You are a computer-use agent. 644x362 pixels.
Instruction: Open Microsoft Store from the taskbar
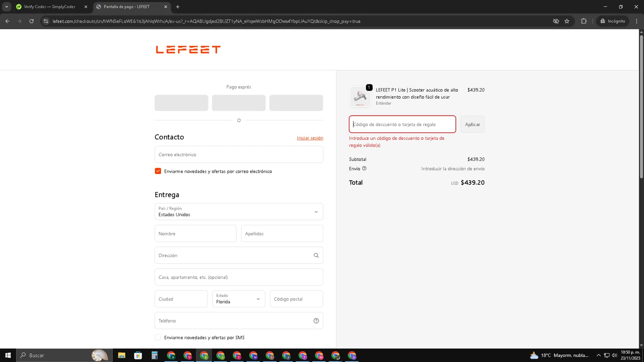coord(138,355)
